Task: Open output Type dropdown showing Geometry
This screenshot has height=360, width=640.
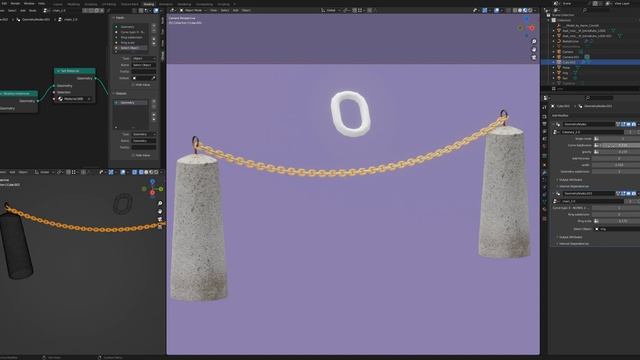Action: click(144, 134)
